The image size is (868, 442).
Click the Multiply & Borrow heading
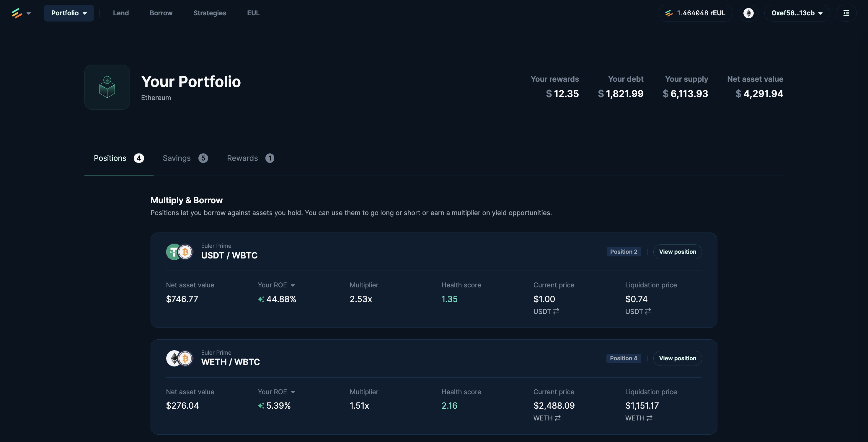pyautogui.click(x=187, y=200)
